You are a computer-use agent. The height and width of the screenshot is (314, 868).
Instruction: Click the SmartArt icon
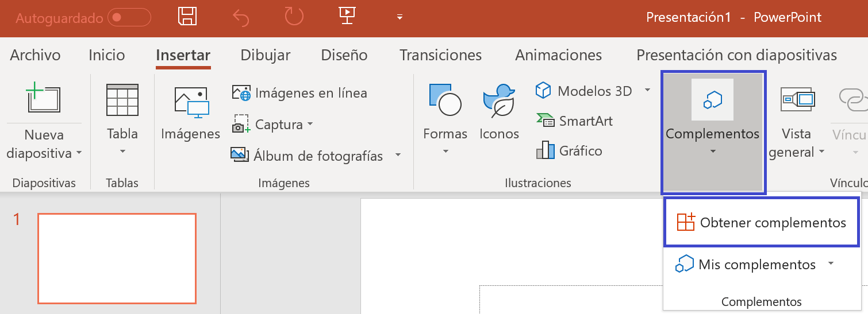[545, 120]
